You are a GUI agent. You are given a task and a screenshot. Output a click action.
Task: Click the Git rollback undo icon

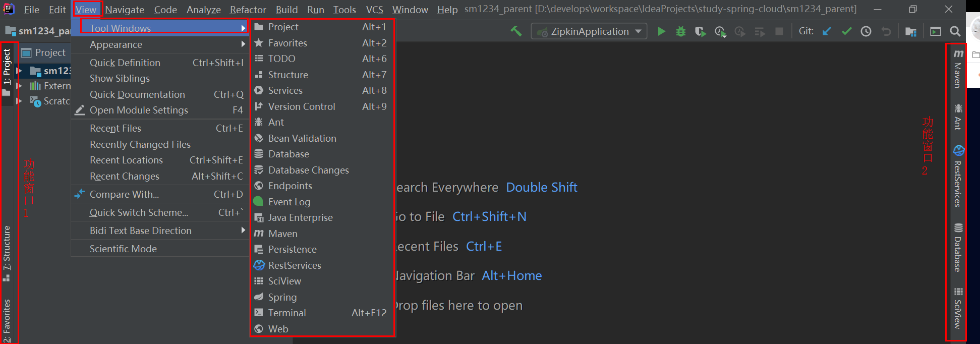[886, 31]
